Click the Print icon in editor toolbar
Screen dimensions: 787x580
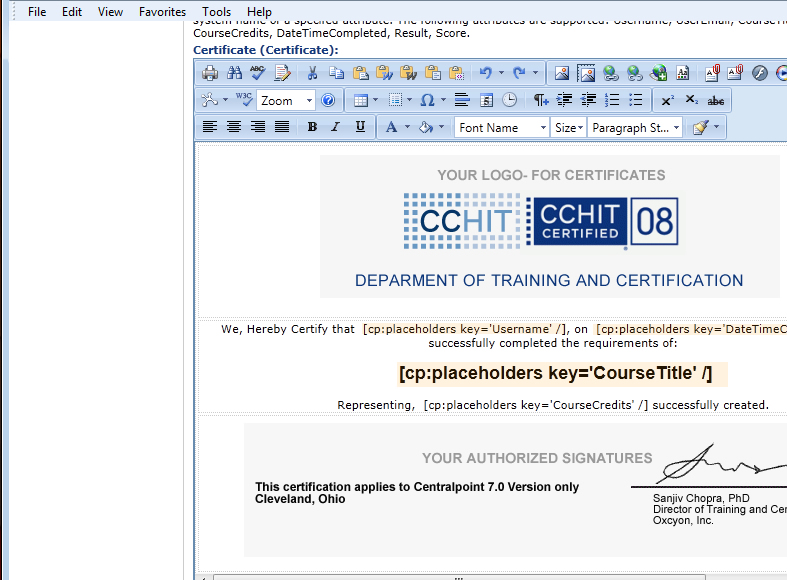click(x=210, y=73)
